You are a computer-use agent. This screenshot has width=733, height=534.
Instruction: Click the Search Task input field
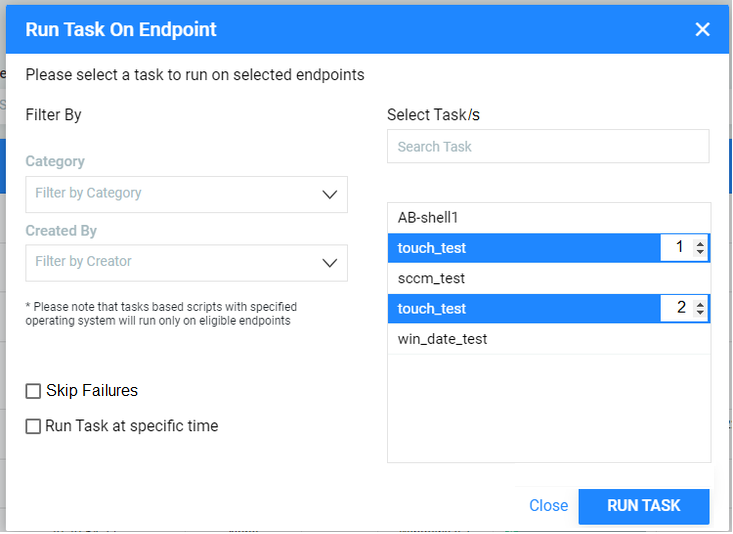tap(548, 147)
